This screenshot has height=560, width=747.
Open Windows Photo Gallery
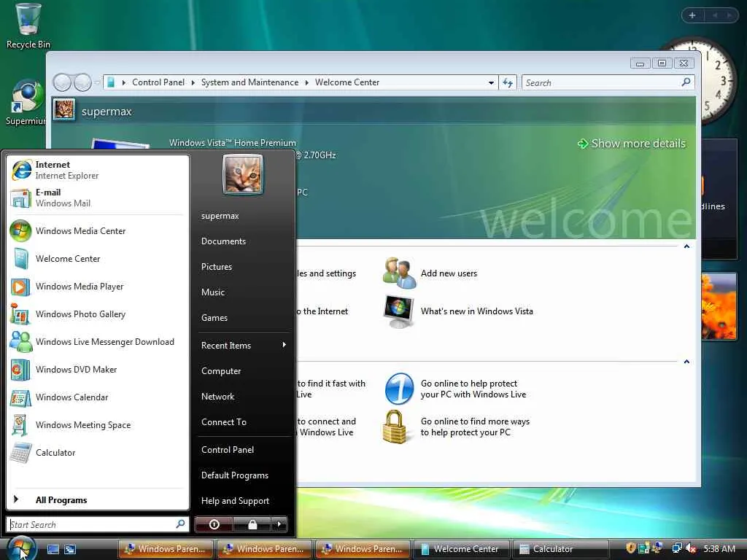coord(98,314)
